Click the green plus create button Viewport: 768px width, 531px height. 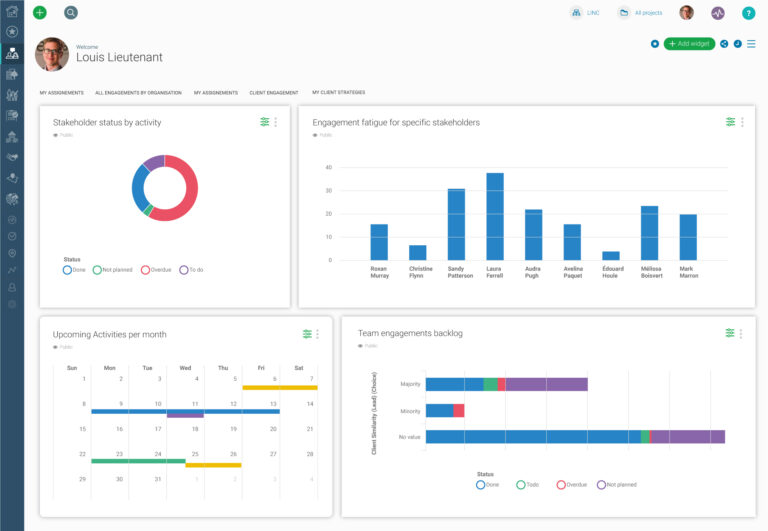coord(40,13)
